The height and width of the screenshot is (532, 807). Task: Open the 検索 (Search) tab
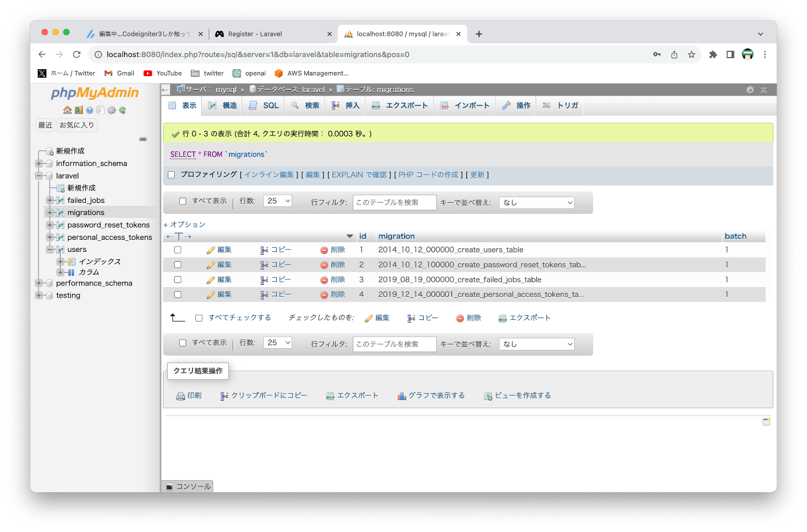click(305, 105)
